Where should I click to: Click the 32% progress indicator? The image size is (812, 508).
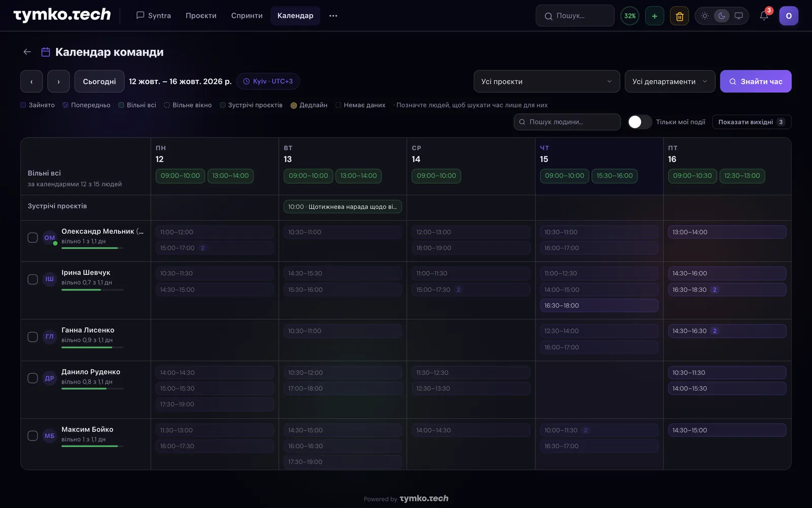click(x=630, y=16)
